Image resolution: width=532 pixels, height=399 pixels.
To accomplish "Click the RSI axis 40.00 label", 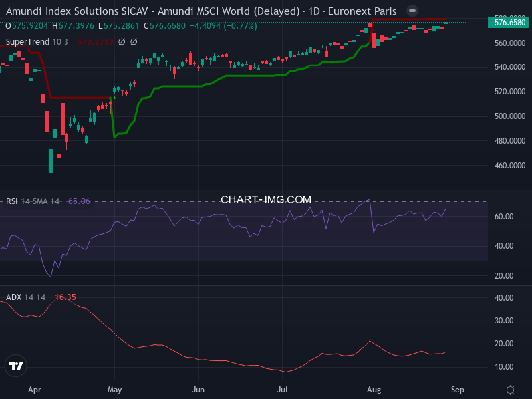I will coord(504,246).
